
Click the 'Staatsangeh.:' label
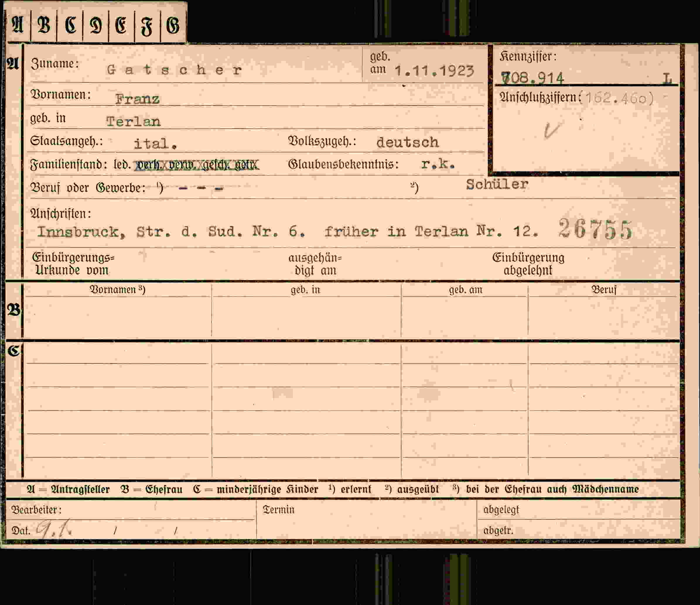tap(66, 141)
